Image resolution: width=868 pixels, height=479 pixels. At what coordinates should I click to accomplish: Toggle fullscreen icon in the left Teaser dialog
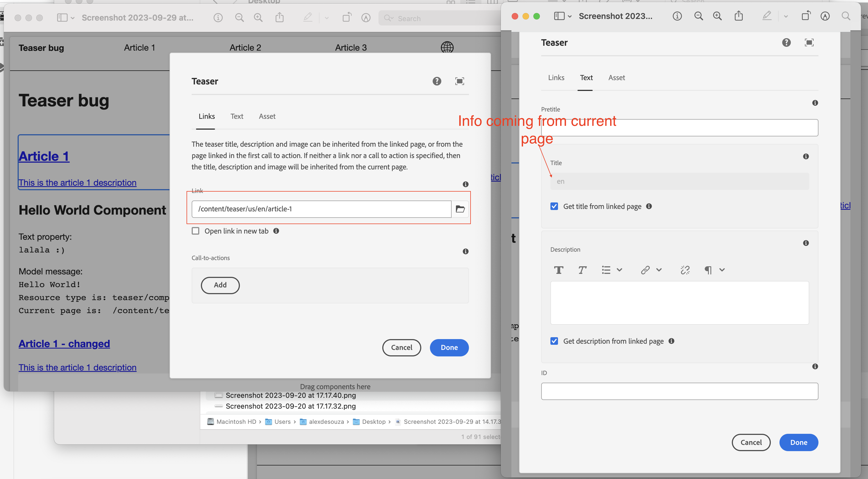pos(460,81)
